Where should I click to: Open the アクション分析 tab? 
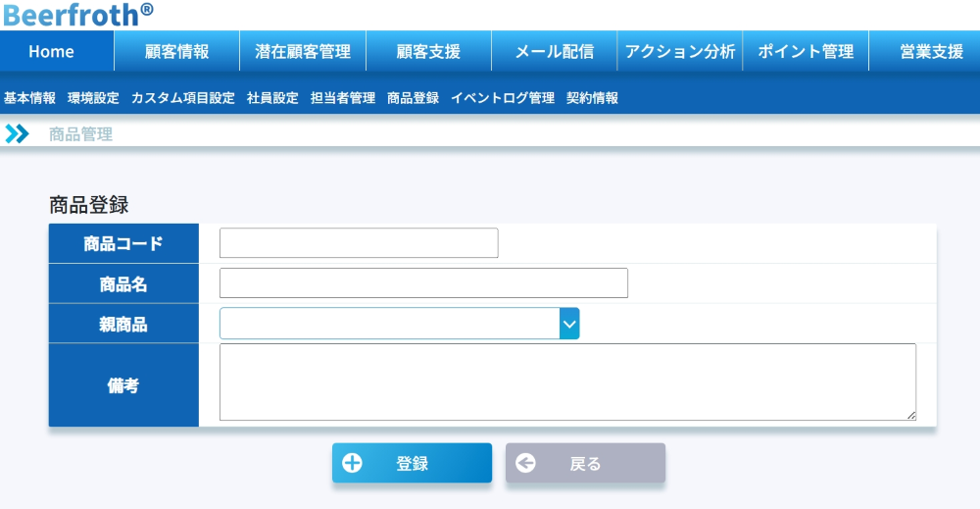tap(680, 52)
